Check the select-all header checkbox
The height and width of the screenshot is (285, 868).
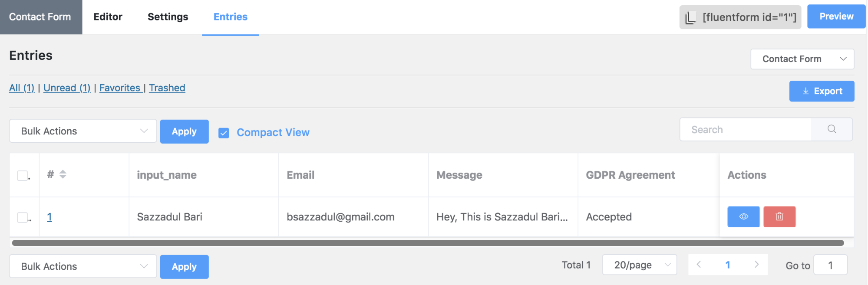(x=23, y=175)
